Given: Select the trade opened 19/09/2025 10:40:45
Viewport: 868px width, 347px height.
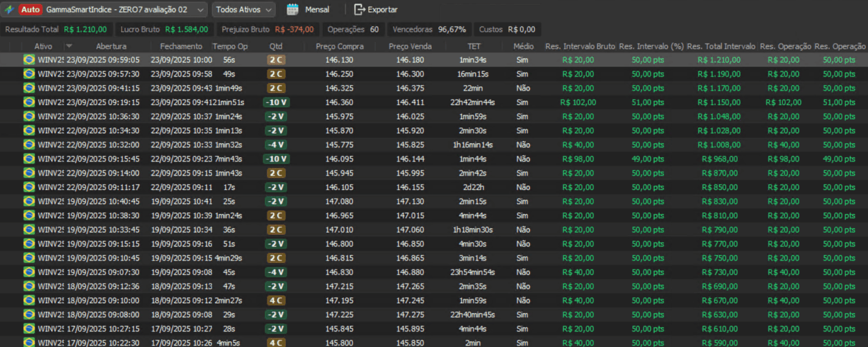Looking at the screenshot, I should tap(103, 201).
